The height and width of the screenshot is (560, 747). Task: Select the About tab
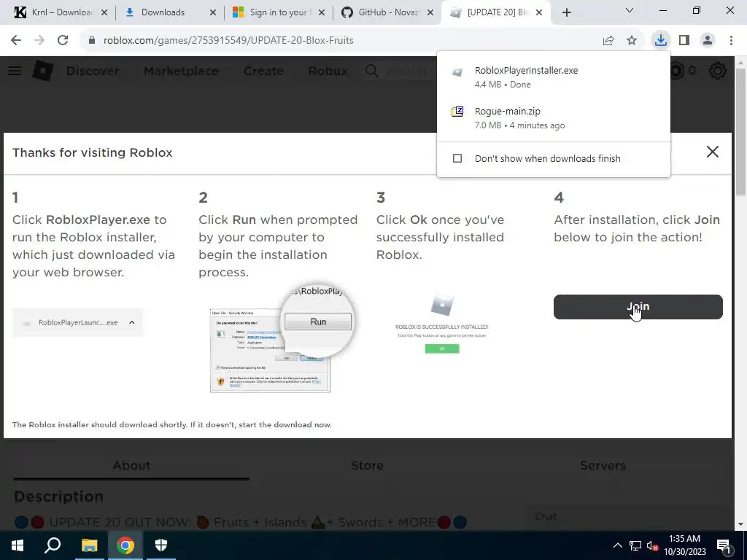point(131,465)
